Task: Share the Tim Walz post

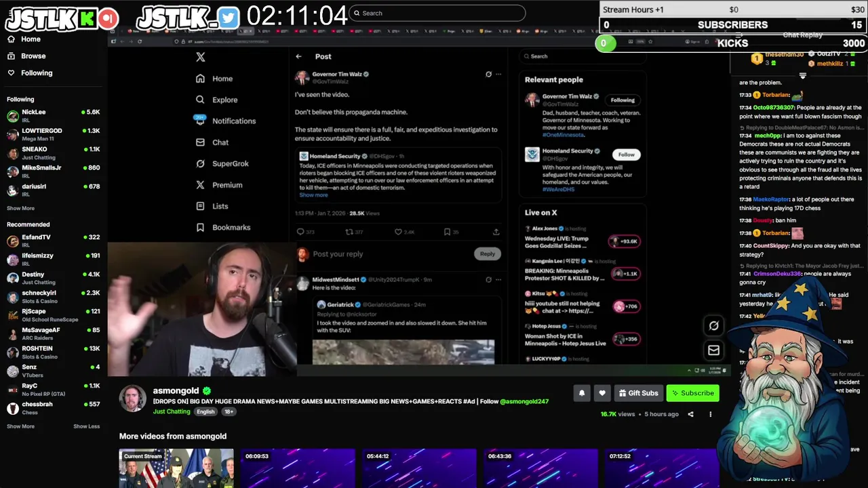Action: [x=496, y=232]
